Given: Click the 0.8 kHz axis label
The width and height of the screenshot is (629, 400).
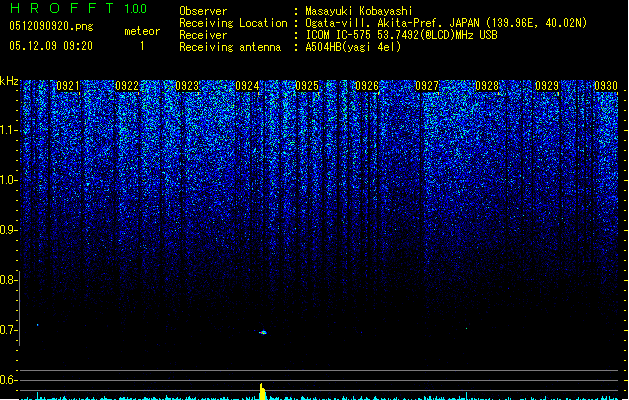Looking at the screenshot, I should [8, 280].
